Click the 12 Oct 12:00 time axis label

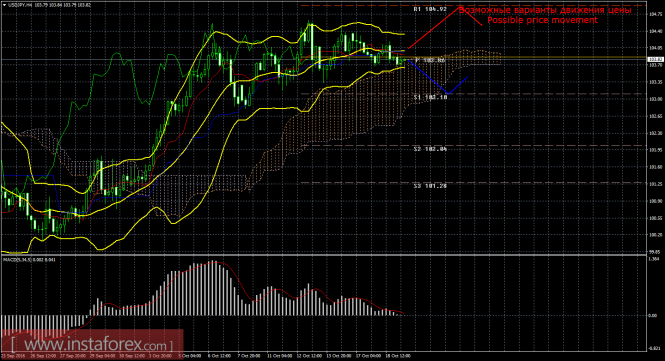pyautogui.click(x=308, y=355)
